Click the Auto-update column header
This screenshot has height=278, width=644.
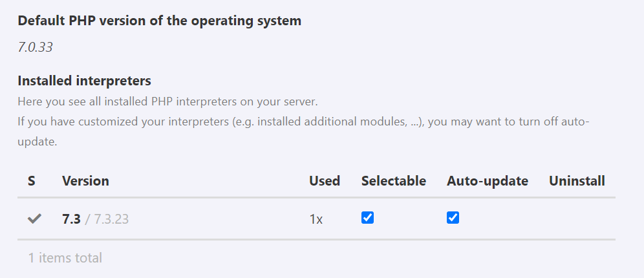point(487,181)
